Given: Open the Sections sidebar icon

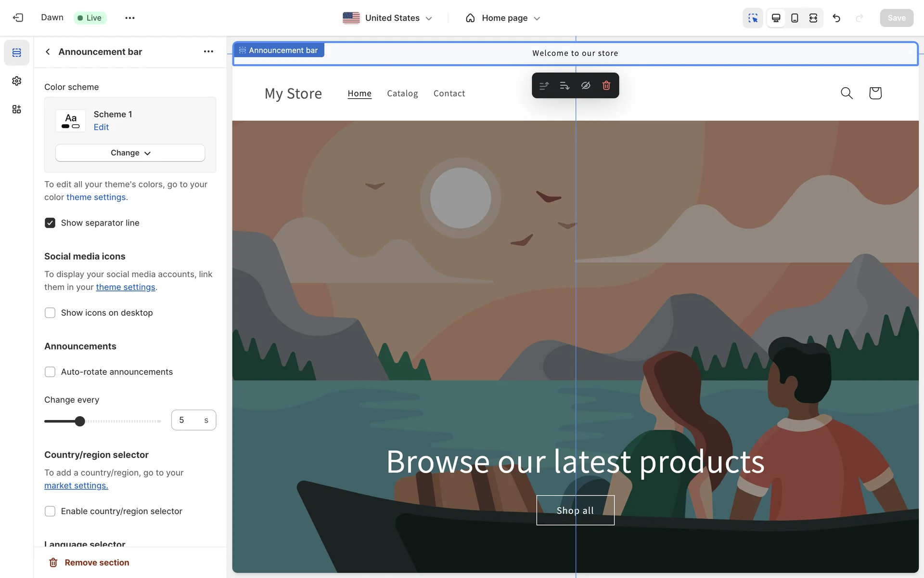Looking at the screenshot, I should coord(17,53).
